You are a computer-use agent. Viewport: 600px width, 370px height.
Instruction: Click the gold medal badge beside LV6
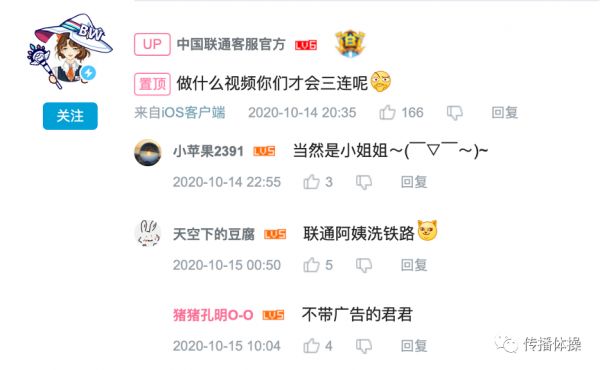point(350,44)
